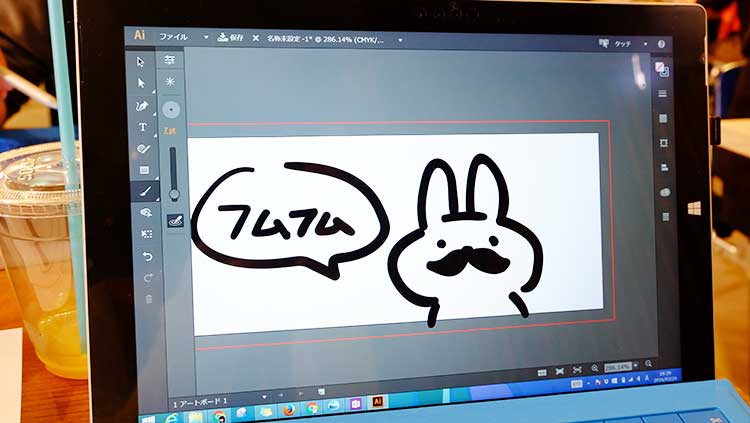
Task: Click the trash delete icon
Action: point(149,299)
